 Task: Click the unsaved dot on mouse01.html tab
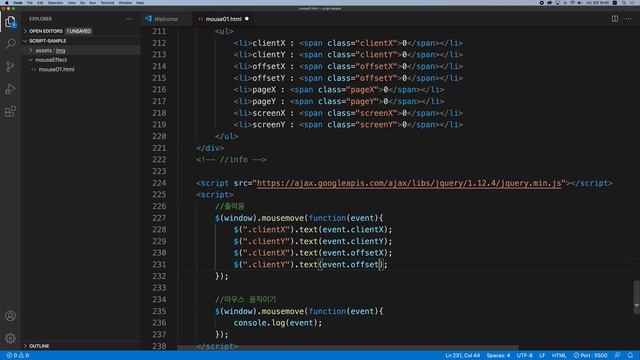247,19
